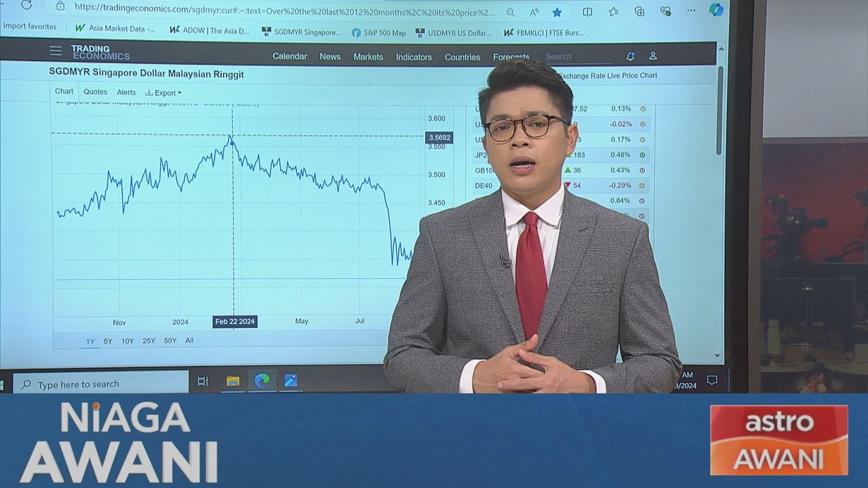Click the notification bell icon on the site header
This screenshot has height=488, width=868.
click(x=630, y=56)
